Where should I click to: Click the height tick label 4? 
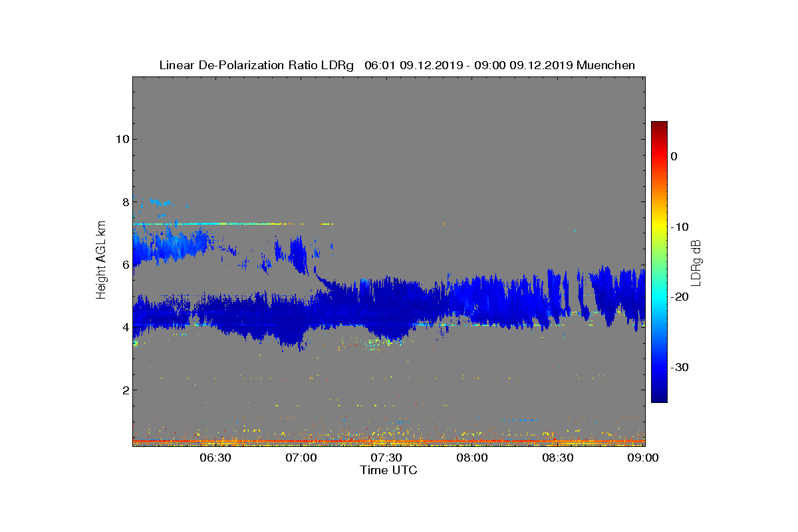[x=125, y=327]
